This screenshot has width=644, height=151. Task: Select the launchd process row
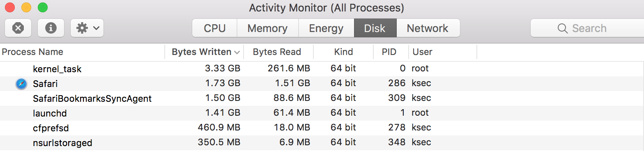[x=322, y=113]
